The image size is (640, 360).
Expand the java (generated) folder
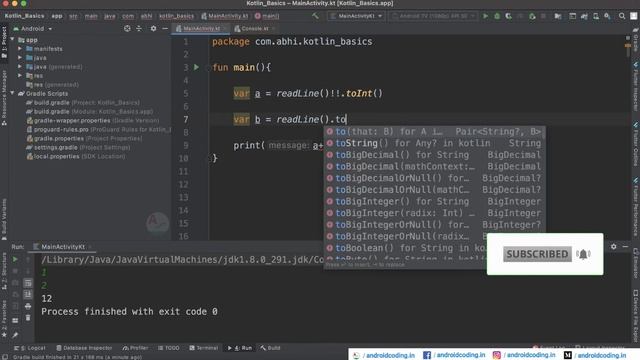(20, 67)
